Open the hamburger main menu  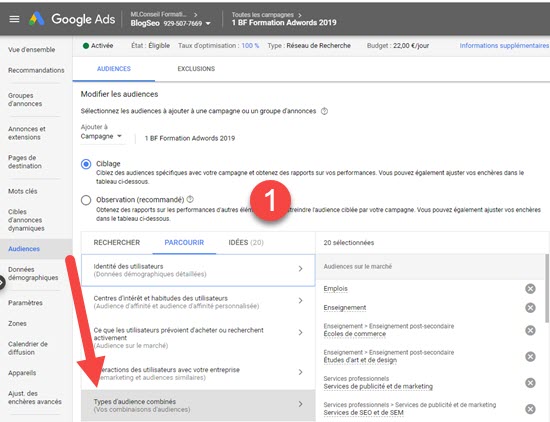tap(14, 19)
